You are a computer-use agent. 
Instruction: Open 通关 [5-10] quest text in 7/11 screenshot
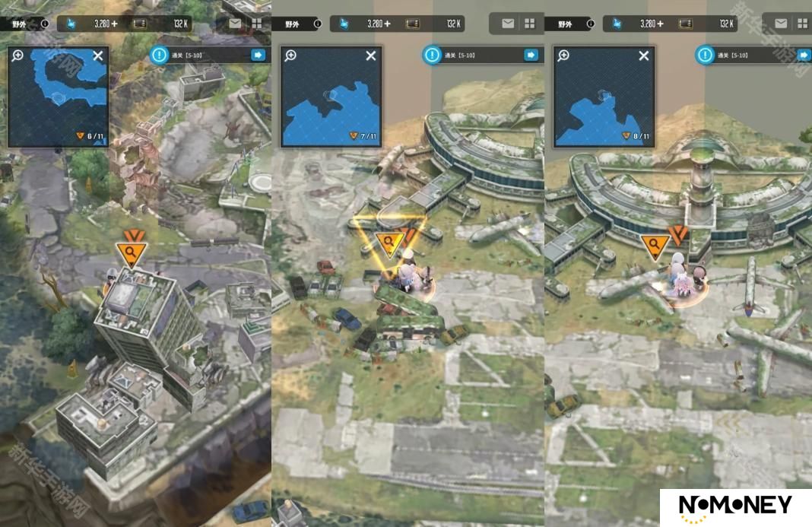coord(460,56)
